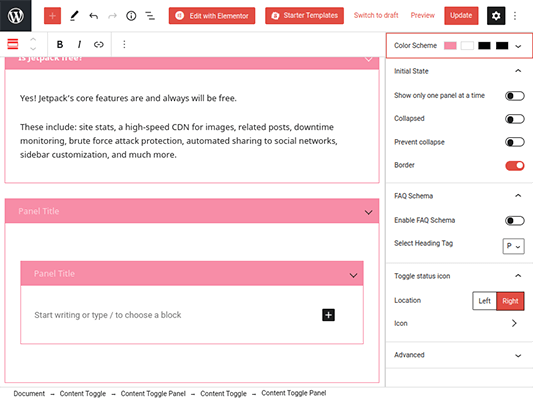Pick the last black color swatch
This screenshot has width=533, height=400.
click(x=502, y=46)
